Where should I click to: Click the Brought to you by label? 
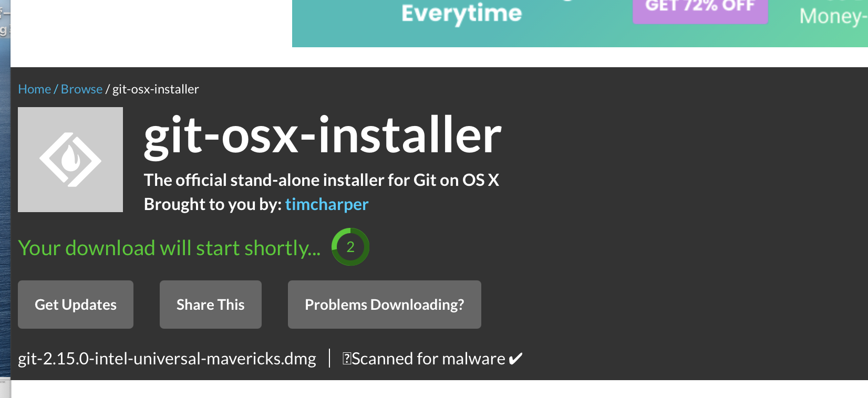[x=213, y=204]
